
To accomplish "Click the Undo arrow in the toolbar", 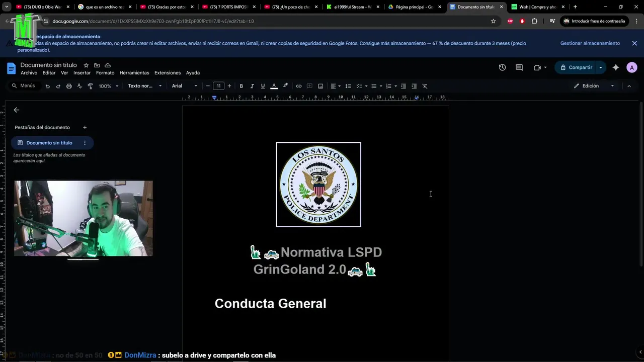I will coord(47,86).
